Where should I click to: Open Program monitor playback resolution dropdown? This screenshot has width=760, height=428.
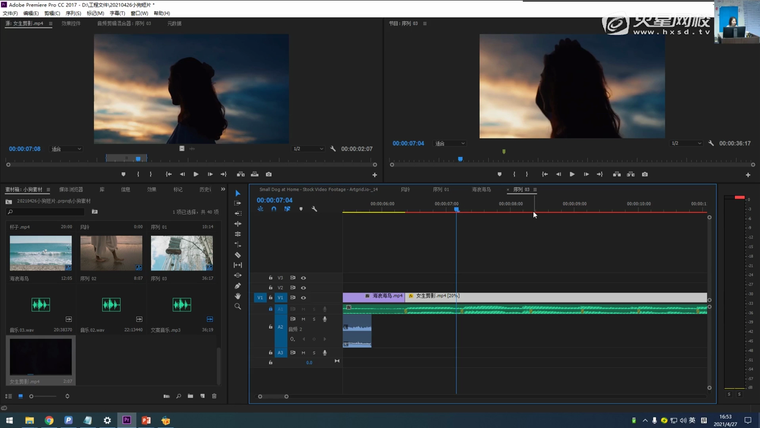(x=686, y=143)
